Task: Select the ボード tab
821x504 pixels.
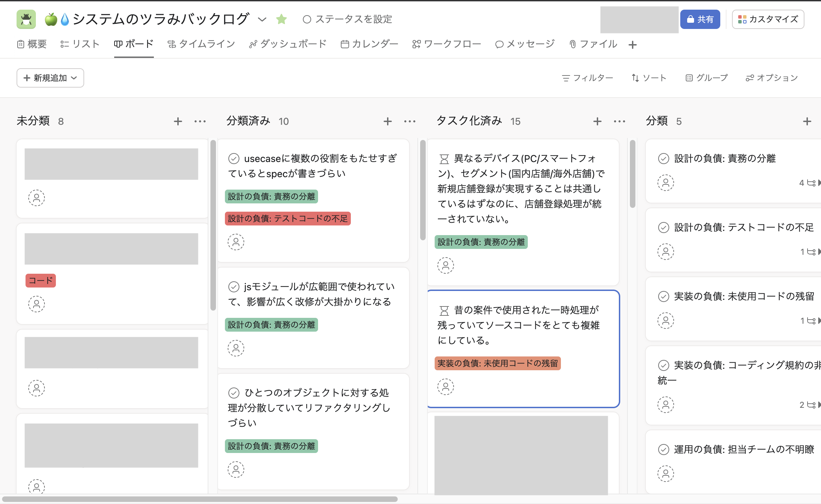Action: coord(134,44)
